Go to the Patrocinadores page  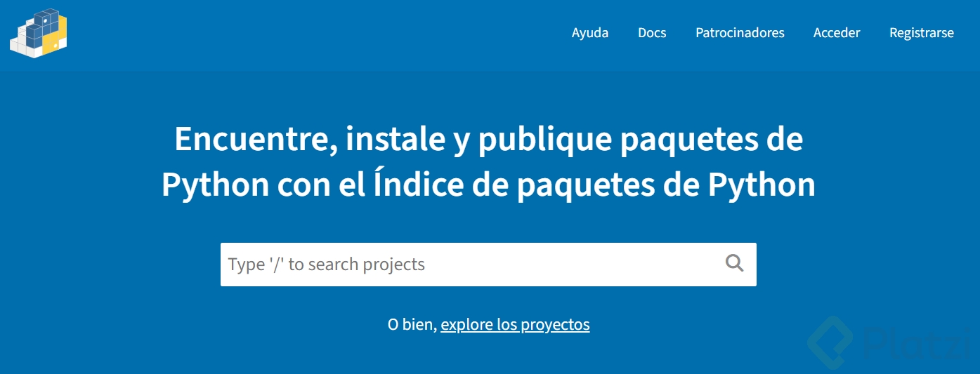(x=740, y=33)
